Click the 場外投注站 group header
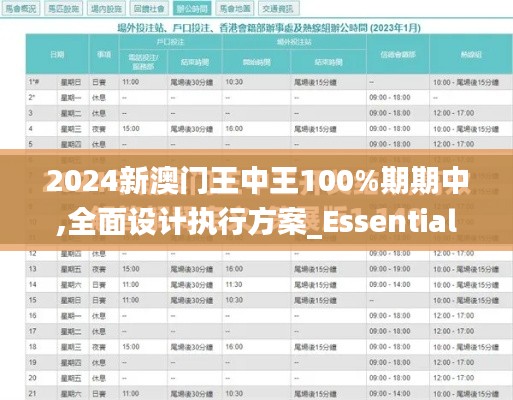 pos(294,42)
